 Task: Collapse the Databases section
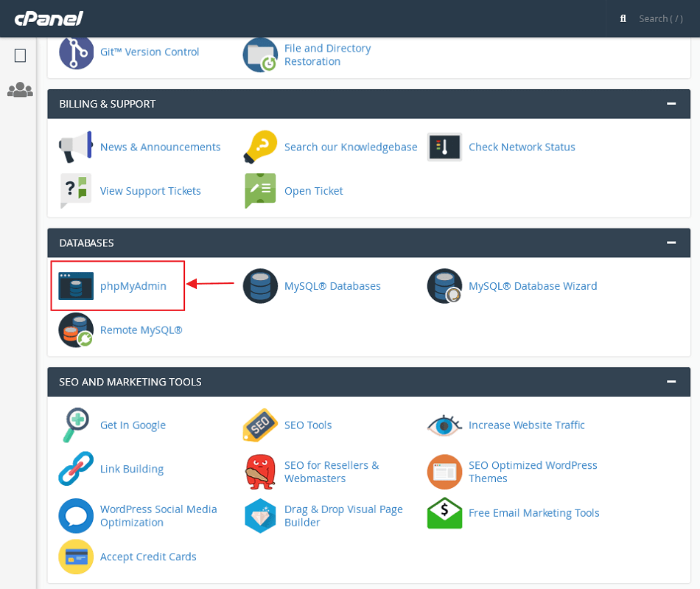click(671, 243)
